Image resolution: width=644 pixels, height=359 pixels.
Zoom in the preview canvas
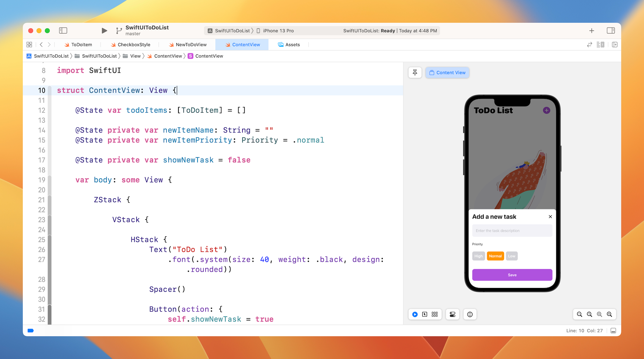609,314
